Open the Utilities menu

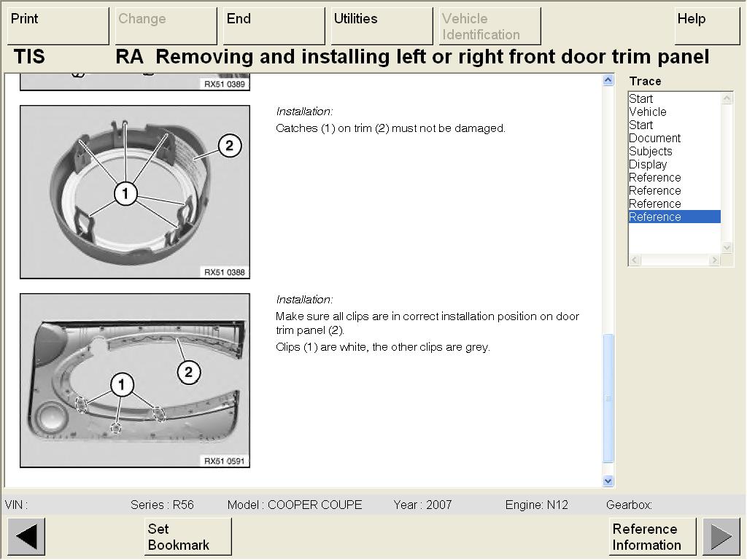380,26
